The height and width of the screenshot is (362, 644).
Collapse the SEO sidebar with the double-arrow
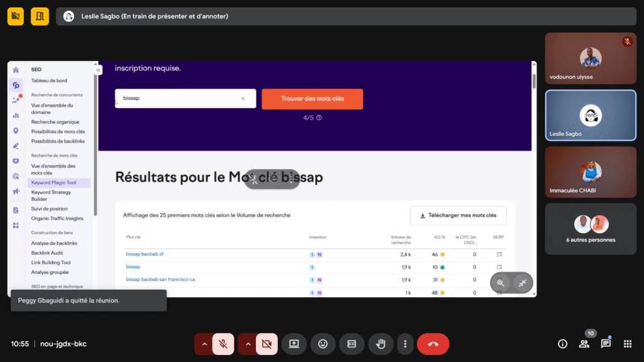[98, 70]
